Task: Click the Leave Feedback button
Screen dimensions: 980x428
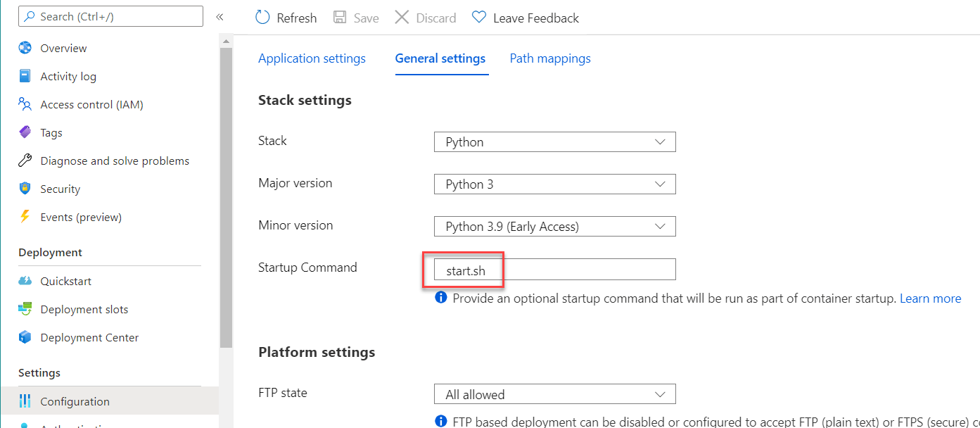Action: (x=525, y=18)
